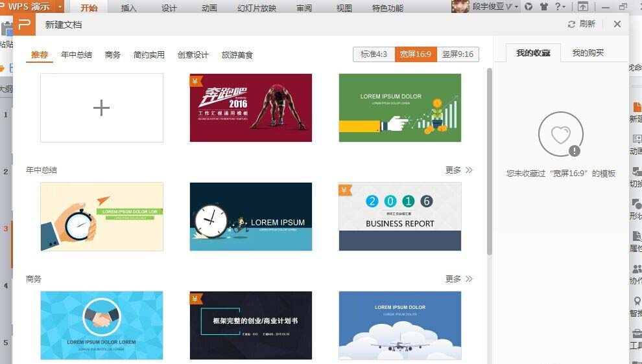Open the 动画 ribbon tab
The width and height of the screenshot is (642, 364).
pos(209,8)
